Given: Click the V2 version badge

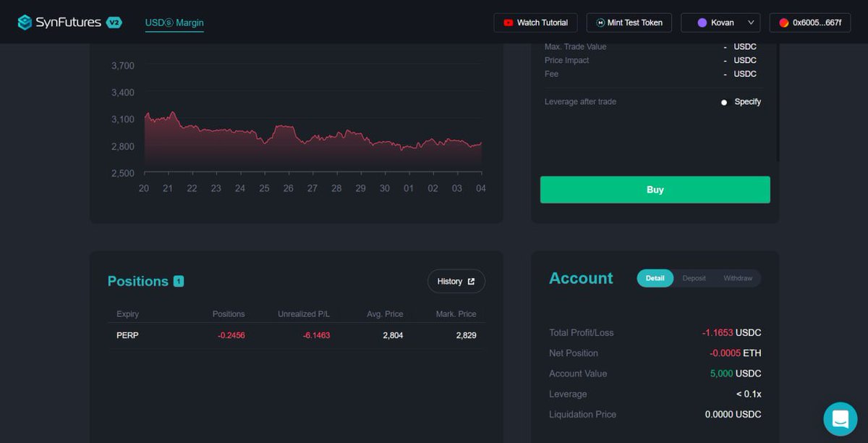Looking at the screenshot, I should click(114, 22).
